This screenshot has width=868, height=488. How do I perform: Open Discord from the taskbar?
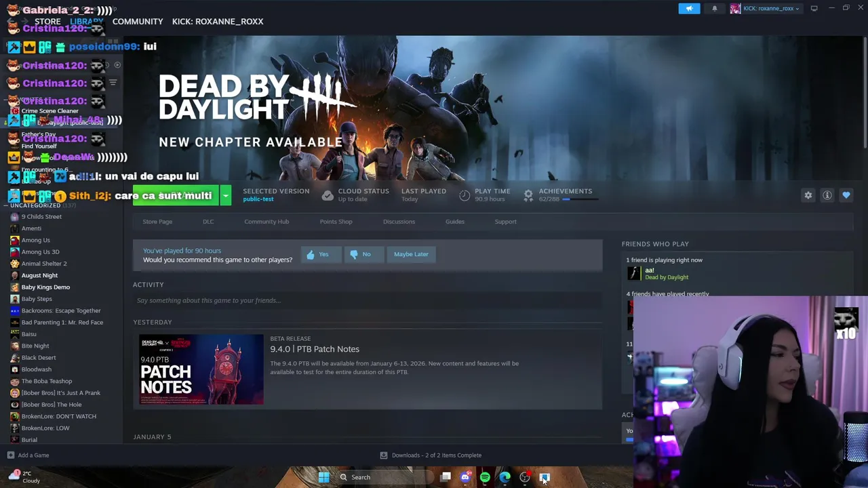pyautogui.click(x=465, y=477)
